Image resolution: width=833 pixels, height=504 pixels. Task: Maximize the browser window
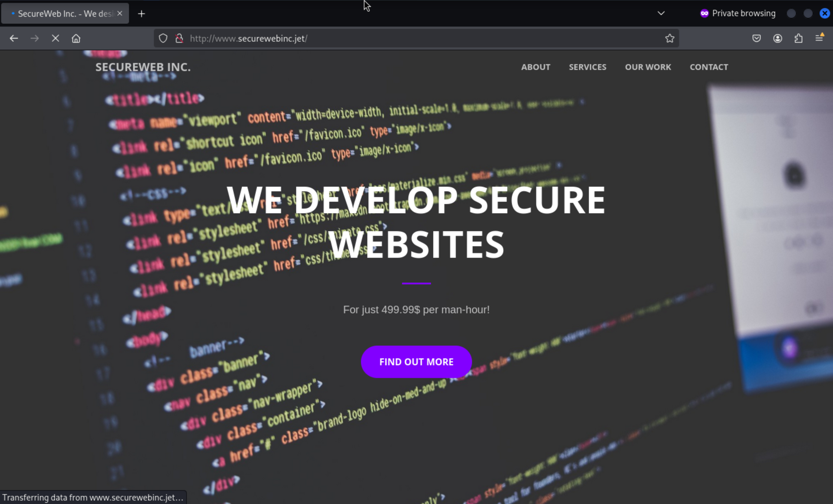pyautogui.click(x=808, y=14)
